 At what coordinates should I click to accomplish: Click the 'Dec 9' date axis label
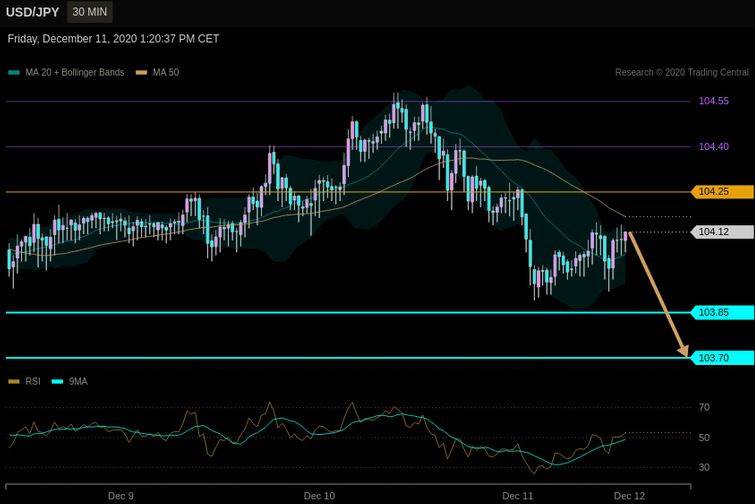point(121,496)
